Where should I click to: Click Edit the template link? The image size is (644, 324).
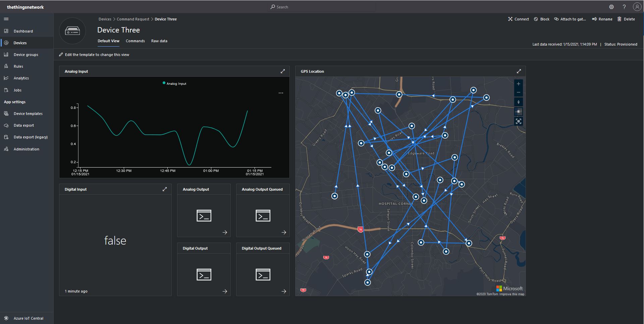97,55
